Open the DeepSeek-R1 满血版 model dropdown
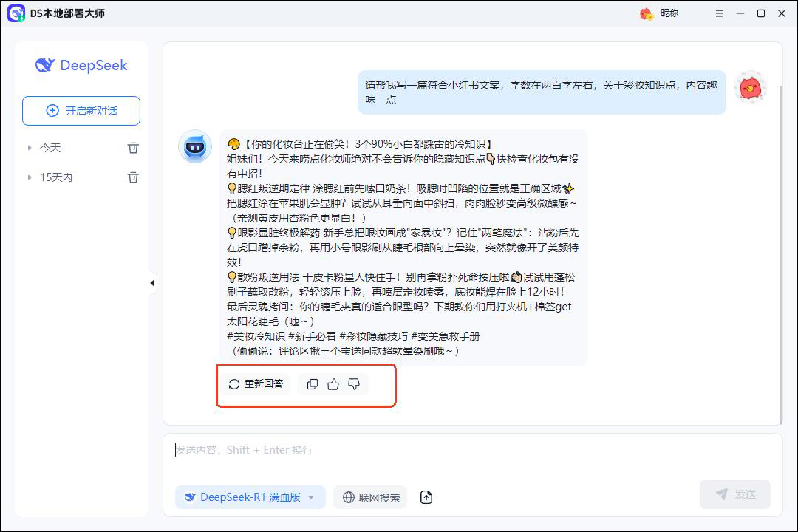This screenshot has width=798, height=532. 250,497
